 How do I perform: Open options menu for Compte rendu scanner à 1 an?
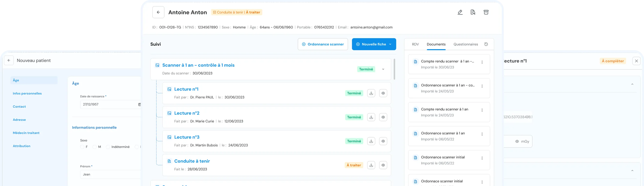coord(482,110)
